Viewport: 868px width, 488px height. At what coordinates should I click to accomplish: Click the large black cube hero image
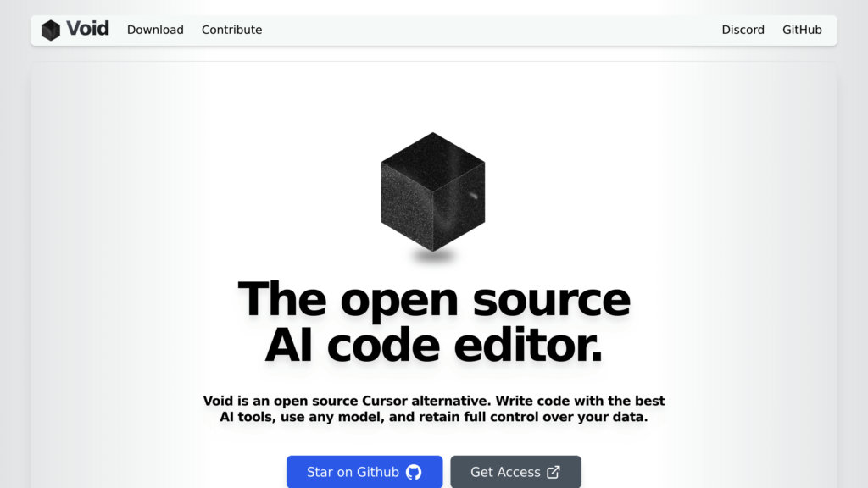433,191
